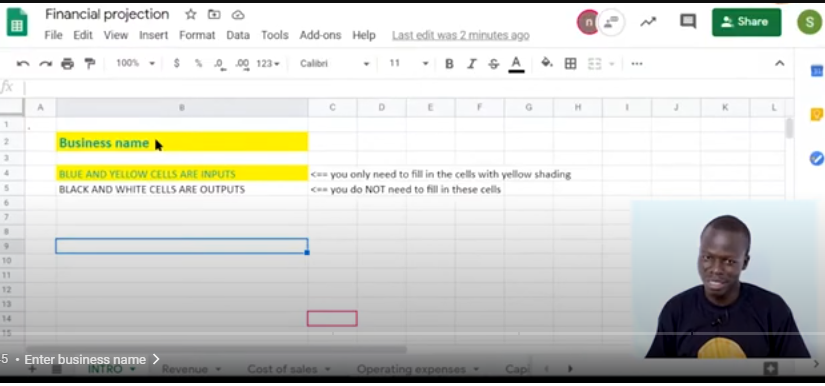Open the Calibri font dropdown
This screenshot has height=386, width=825.
point(335,64)
